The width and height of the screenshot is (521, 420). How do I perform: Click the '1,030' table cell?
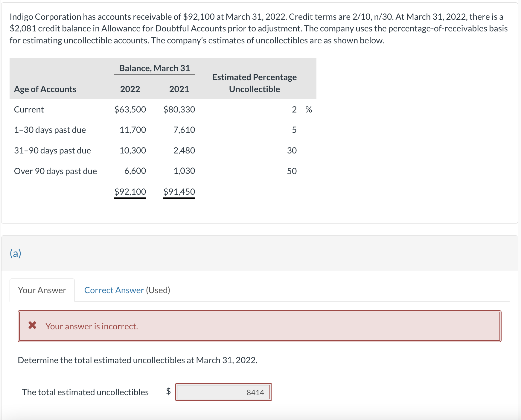(184, 171)
